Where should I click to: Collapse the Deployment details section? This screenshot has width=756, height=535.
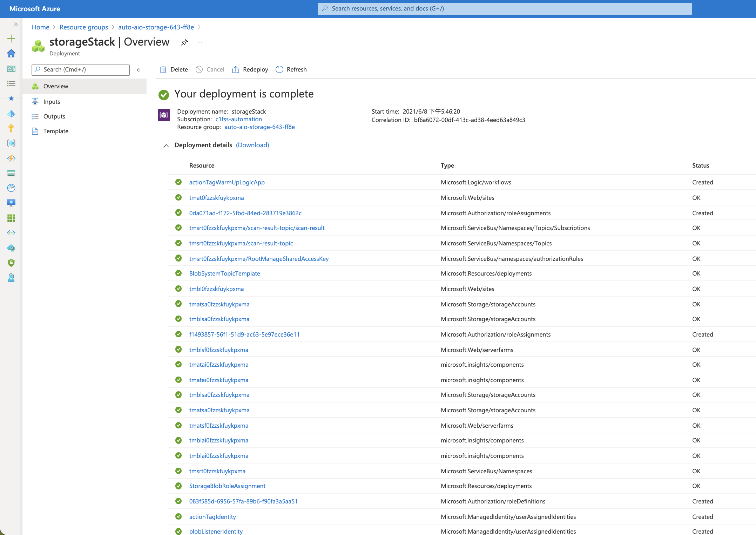pos(166,145)
